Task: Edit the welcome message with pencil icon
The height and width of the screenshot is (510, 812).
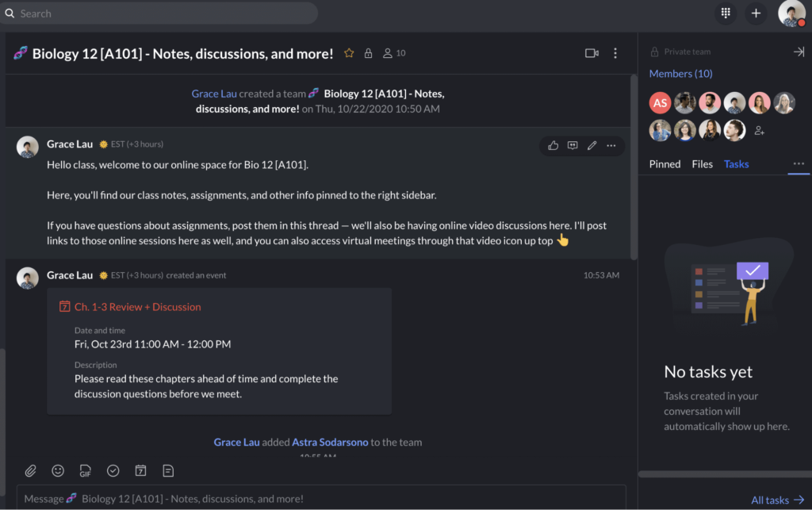Action: (592, 145)
